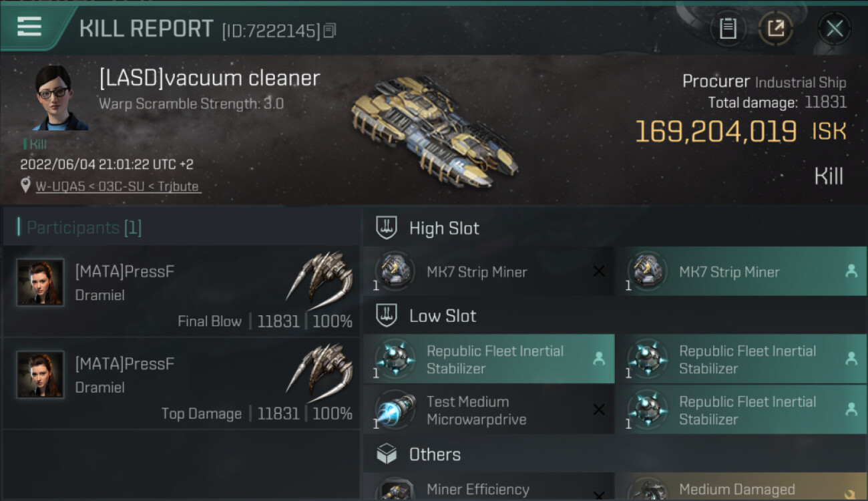This screenshot has height=501, width=868.
Task: Click the Others cube icon
Action: [387, 455]
